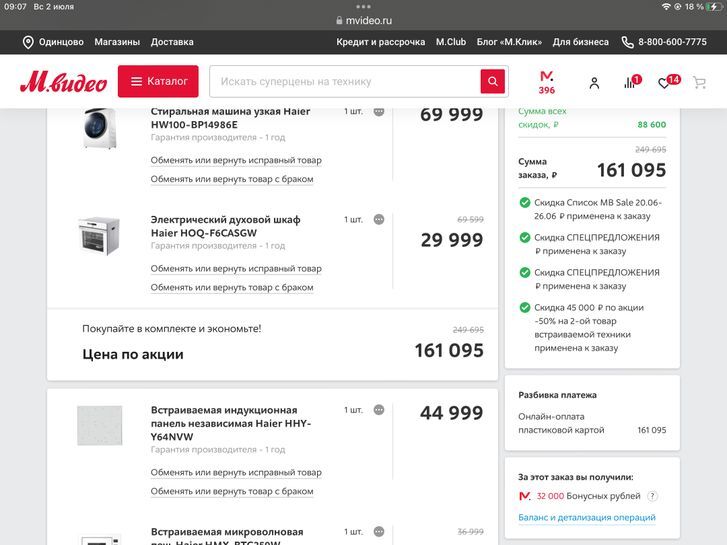Open options dots for Haier HOQ-F6CASGW oven
This screenshot has height=545, width=727.
[x=379, y=219]
